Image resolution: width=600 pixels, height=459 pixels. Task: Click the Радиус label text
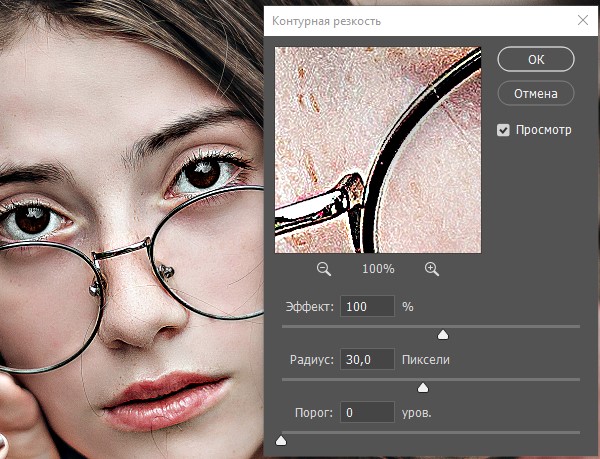(x=311, y=360)
